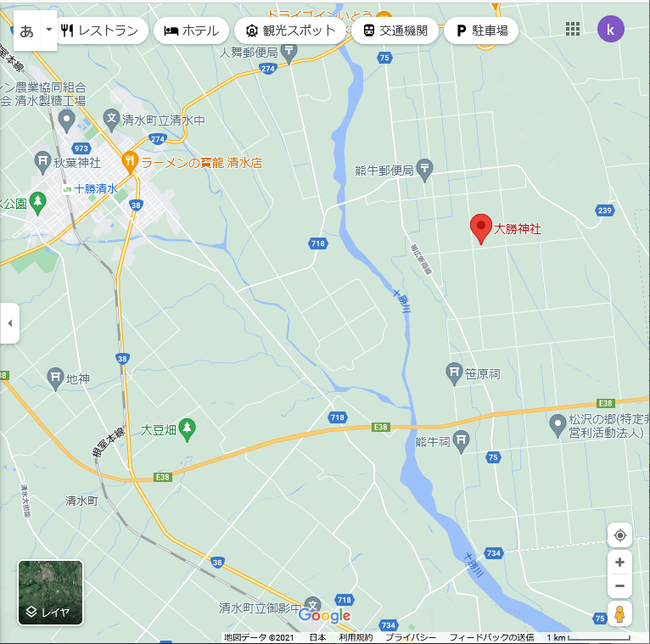
Task: Click the 十勝清水 JR station marker
Action: coord(67,189)
